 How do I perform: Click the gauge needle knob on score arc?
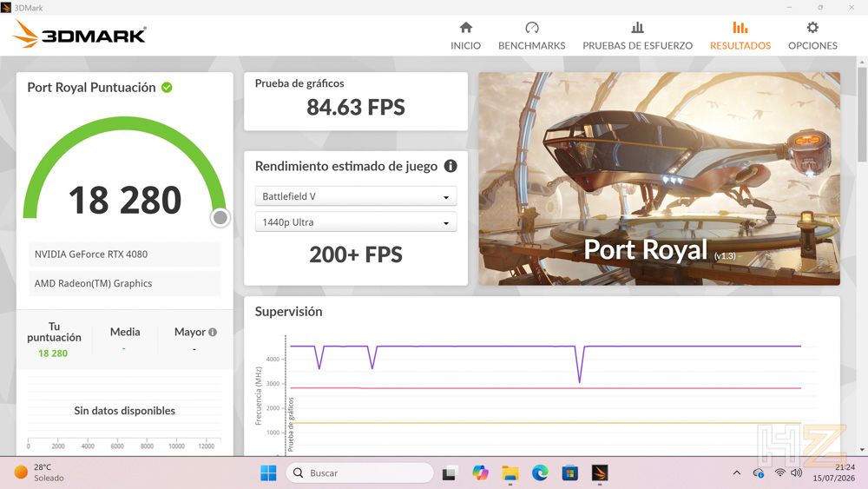[x=220, y=218]
